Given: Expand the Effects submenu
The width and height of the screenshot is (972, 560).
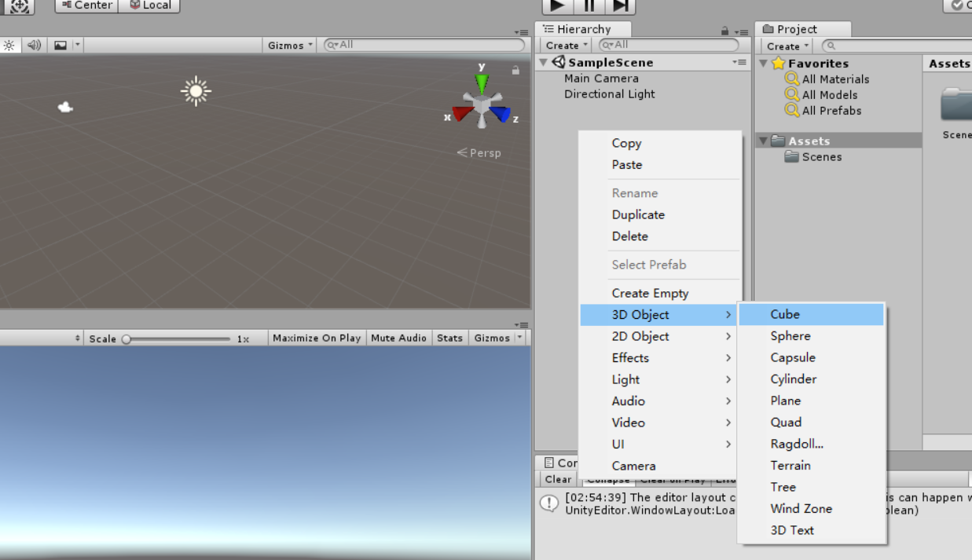Looking at the screenshot, I should [x=660, y=358].
